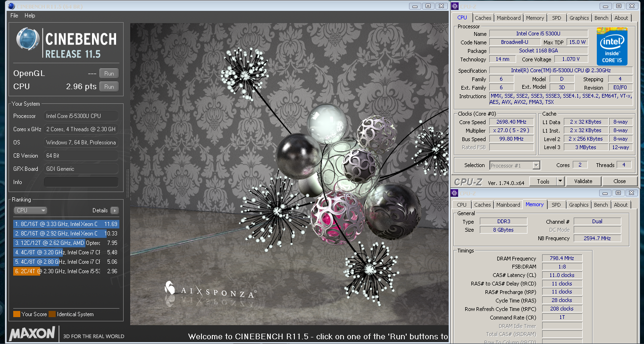Click the Command Rate value 1T
This screenshot has width=644, height=344.
[x=562, y=318]
